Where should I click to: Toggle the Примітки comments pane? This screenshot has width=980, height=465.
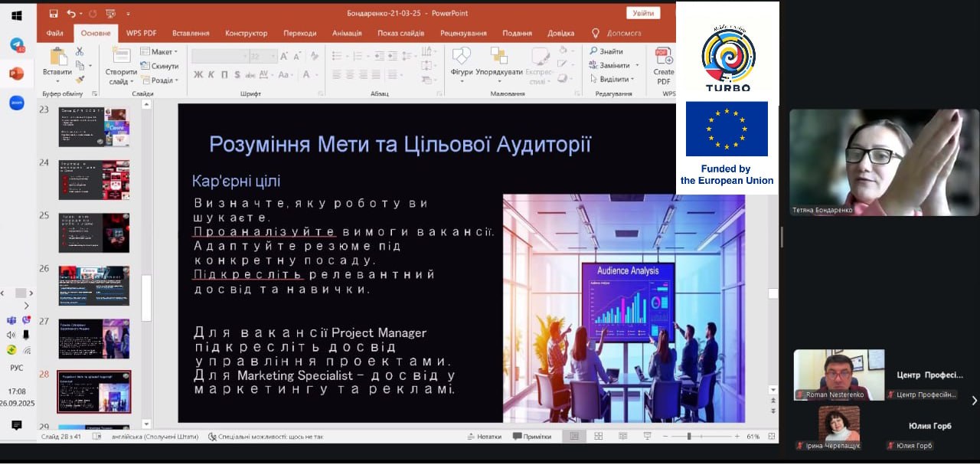point(532,437)
